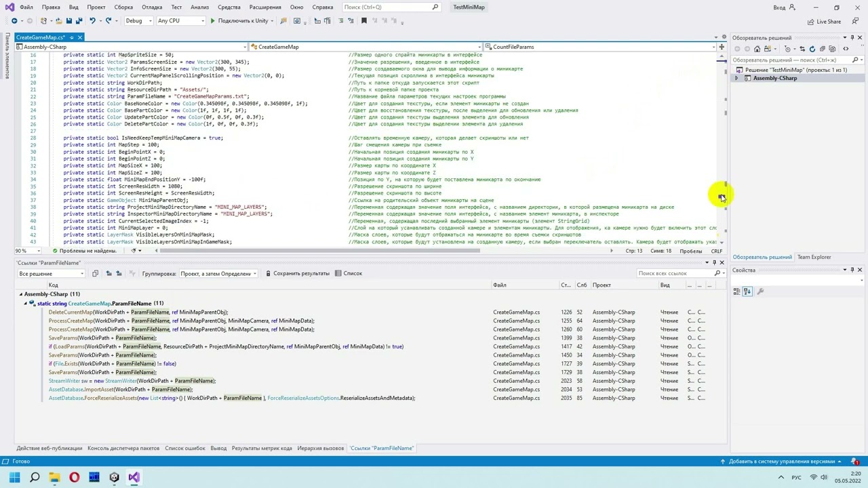
Task: Switch to Team Explorer tab
Action: [814, 257]
